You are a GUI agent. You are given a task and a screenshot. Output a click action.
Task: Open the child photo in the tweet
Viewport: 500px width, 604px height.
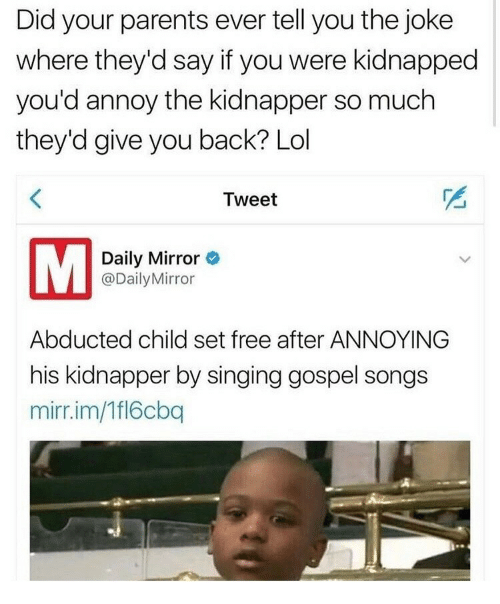250,510
